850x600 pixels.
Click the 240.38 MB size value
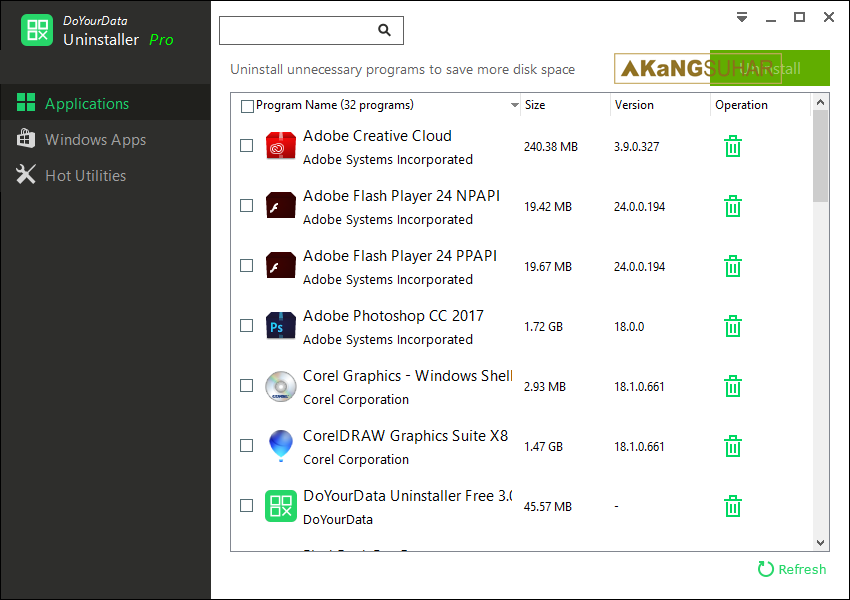point(550,147)
